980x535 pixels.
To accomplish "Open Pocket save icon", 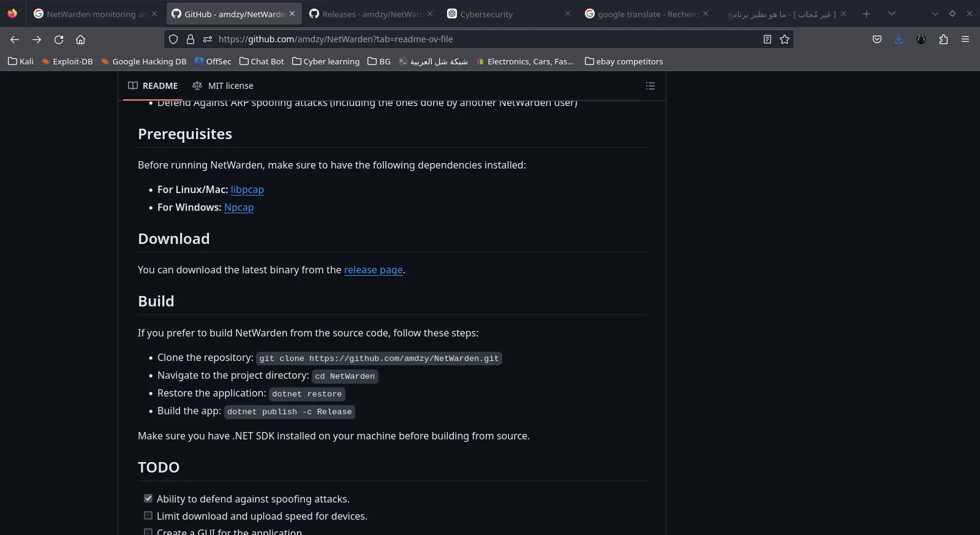I will pos(877,39).
